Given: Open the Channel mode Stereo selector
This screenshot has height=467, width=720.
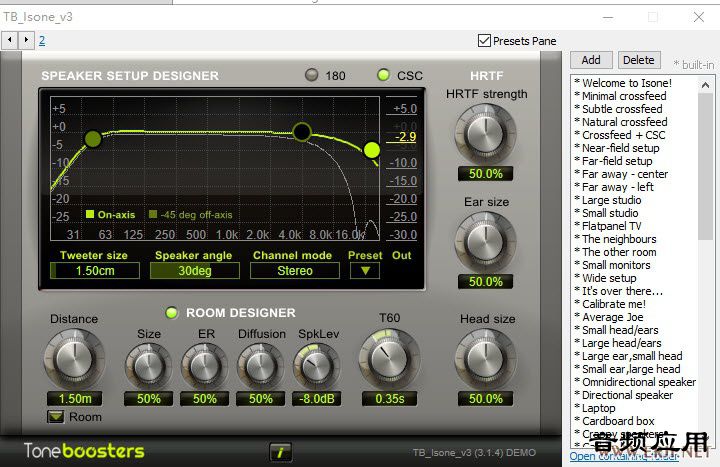Looking at the screenshot, I should [295, 270].
